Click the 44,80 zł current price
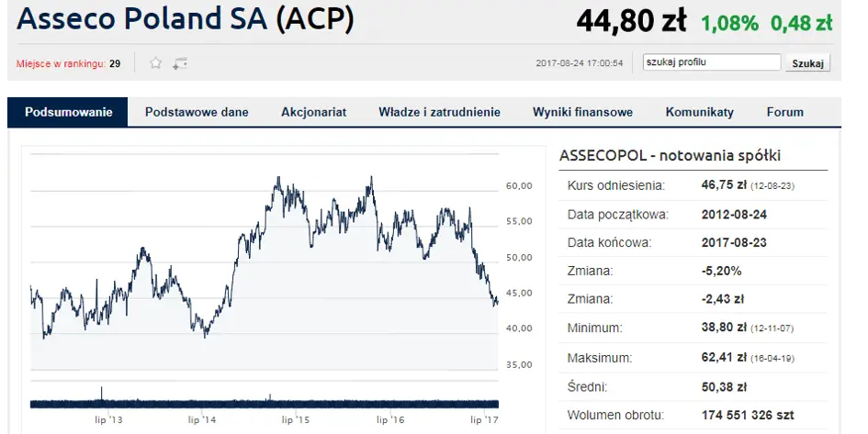 click(x=632, y=19)
